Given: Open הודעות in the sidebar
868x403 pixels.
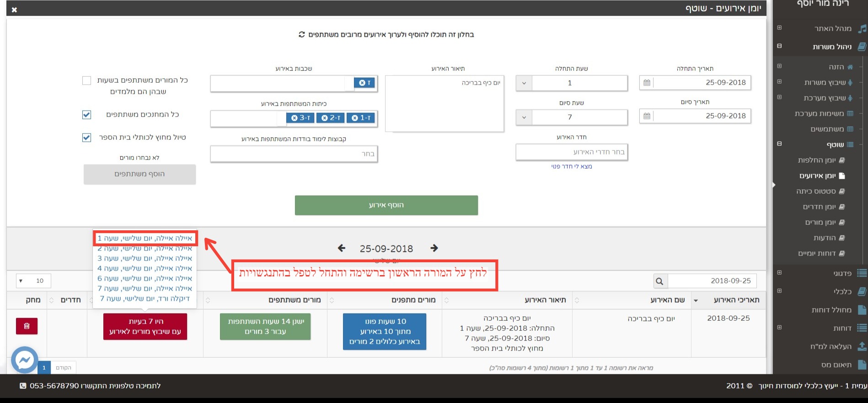Looking at the screenshot, I should click(x=825, y=238).
